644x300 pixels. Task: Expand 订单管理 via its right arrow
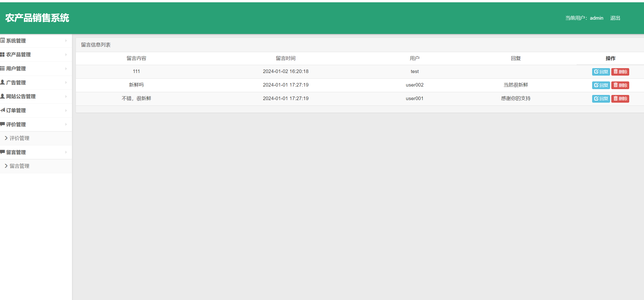[x=66, y=110]
